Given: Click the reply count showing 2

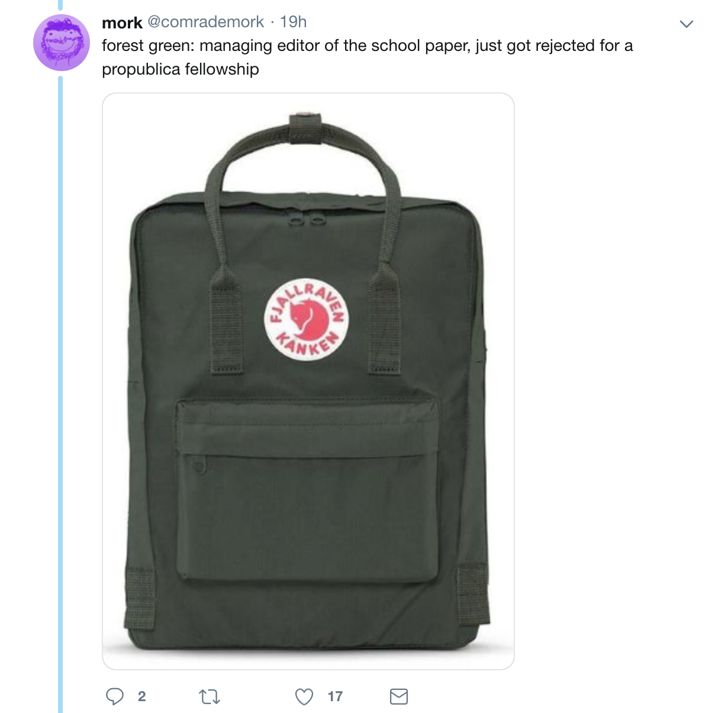Looking at the screenshot, I should 141,696.
